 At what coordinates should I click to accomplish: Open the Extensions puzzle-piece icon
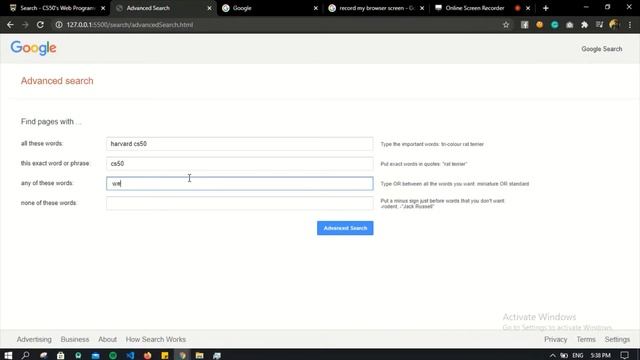(584, 25)
